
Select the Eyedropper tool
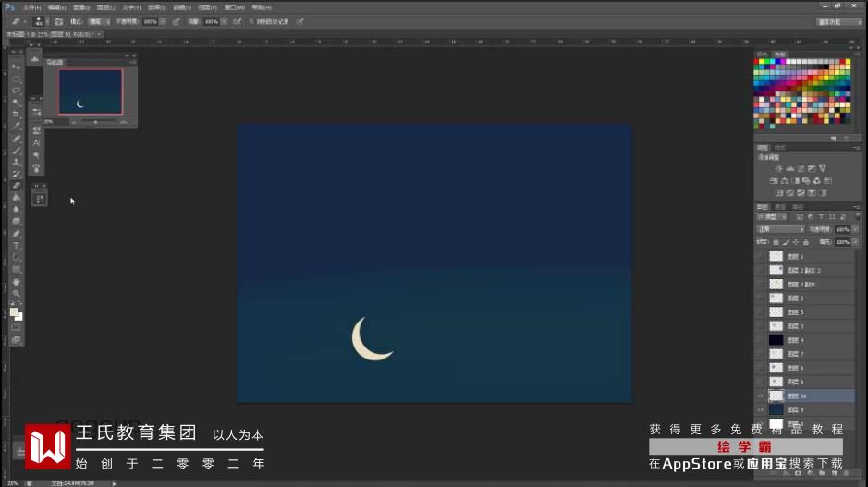[17, 127]
